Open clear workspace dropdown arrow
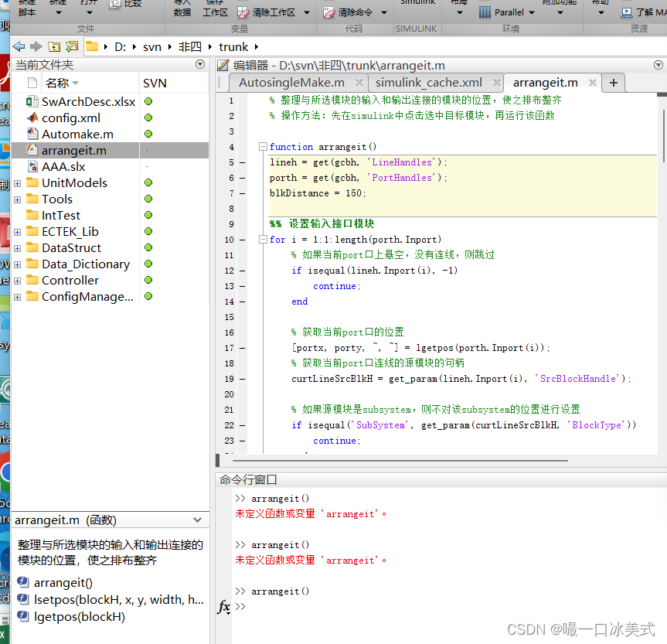667x644 pixels. click(307, 13)
